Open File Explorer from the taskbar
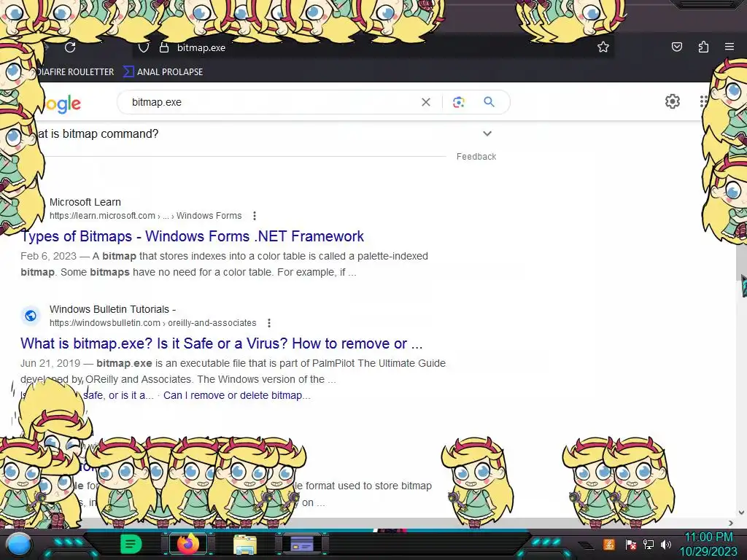Image resolution: width=747 pixels, height=560 pixels. click(x=245, y=544)
